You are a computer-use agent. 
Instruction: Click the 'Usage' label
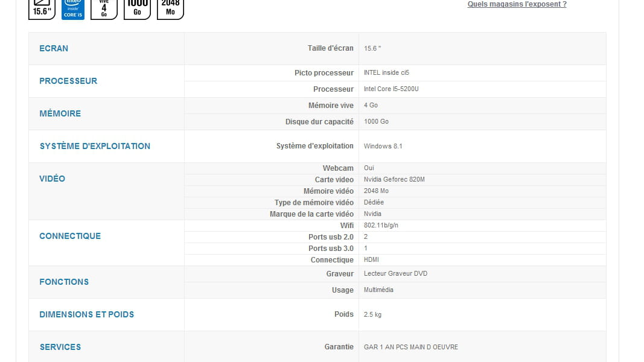tap(343, 290)
